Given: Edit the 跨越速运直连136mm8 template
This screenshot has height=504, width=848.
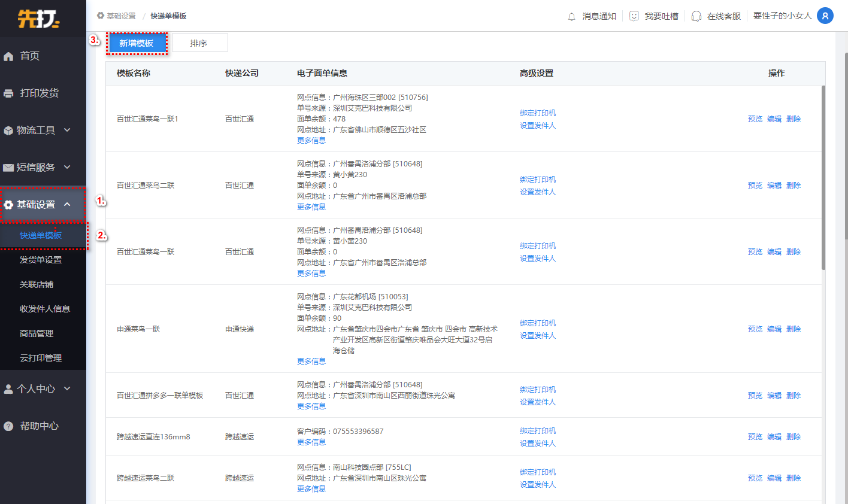Looking at the screenshot, I should [774, 436].
